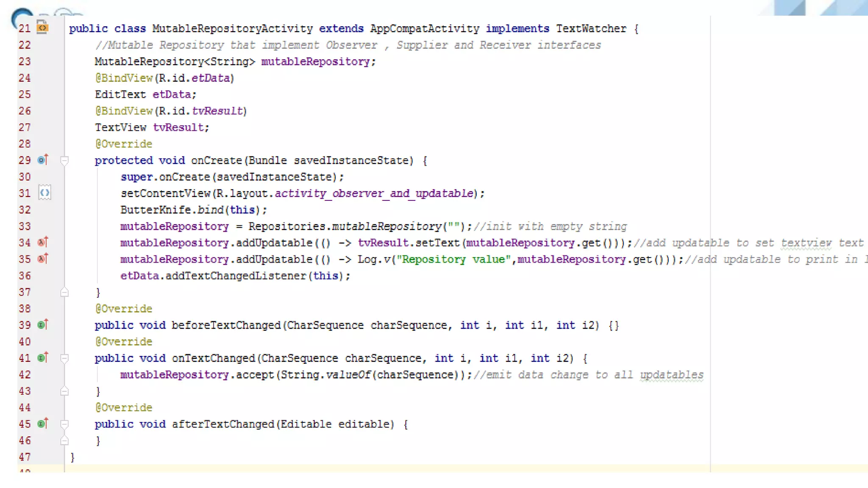Collapse afterTextChanged method fold on line 45
868x488 pixels.
(x=64, y=424)
